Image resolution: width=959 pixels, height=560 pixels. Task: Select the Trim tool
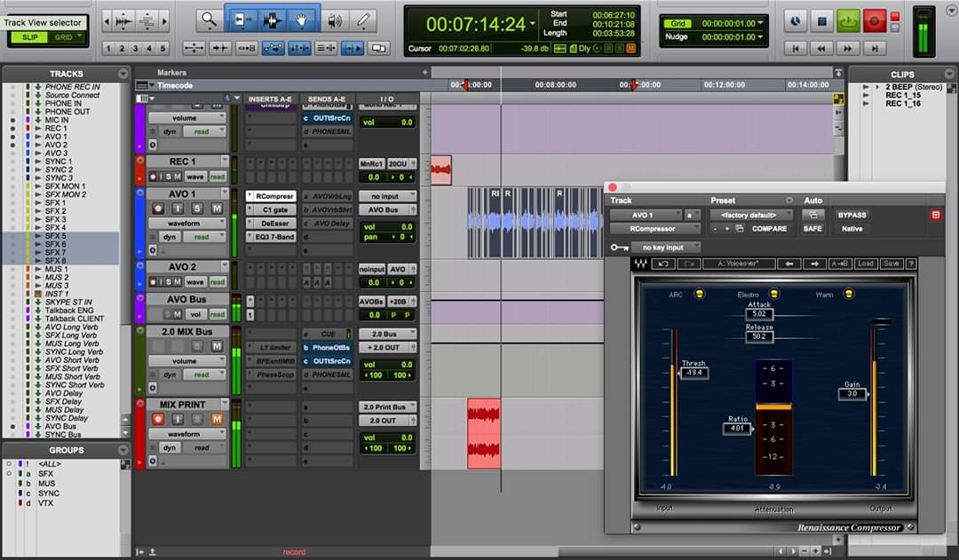point(242,20)
